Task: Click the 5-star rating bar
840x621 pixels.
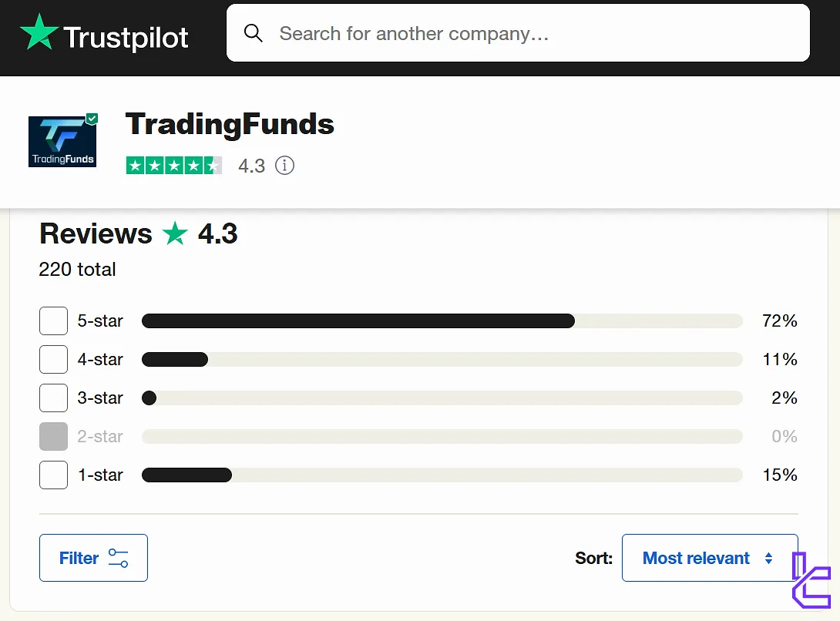Action: (x=442, y=321)
